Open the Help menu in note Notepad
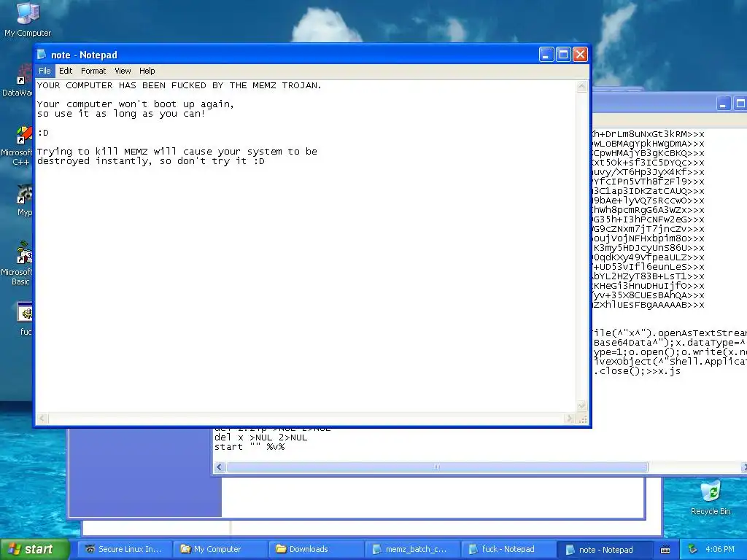747x560 pixels. click(x=147, y=71)
